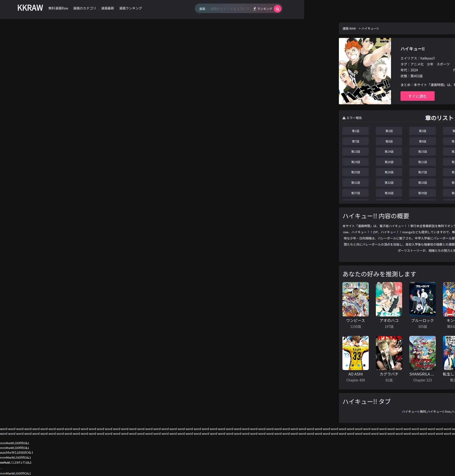Open chapter 第21話
Image resolution: width=455 pixels, height=476 pixels.
[422, 162]
